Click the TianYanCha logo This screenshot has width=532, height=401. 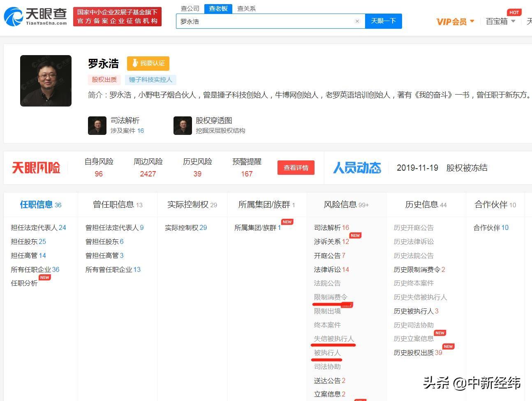click(36, 16)
